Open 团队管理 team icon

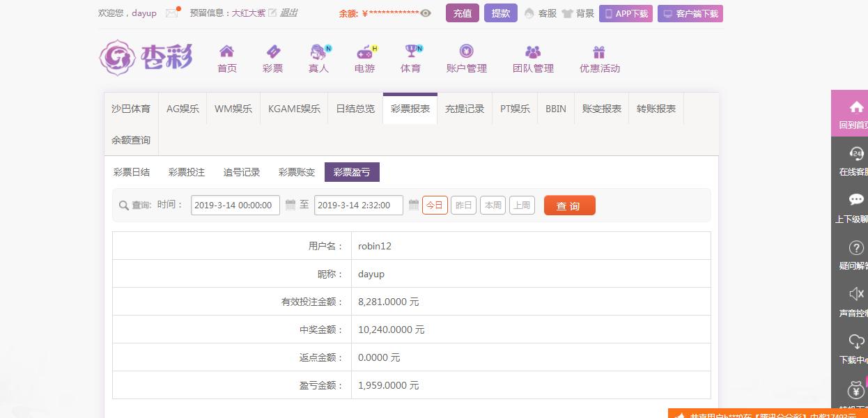533,52
